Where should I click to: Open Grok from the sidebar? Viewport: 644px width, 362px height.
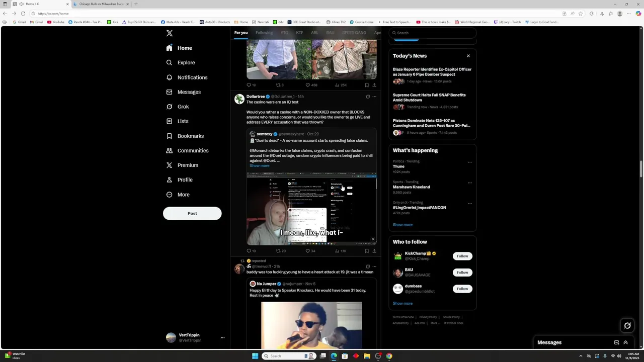tap(178, 107)
